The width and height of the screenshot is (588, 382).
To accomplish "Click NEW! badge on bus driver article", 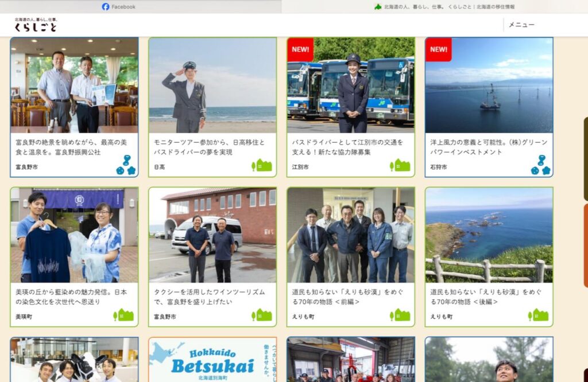I will pyautogui.click(x=300, y=49).
